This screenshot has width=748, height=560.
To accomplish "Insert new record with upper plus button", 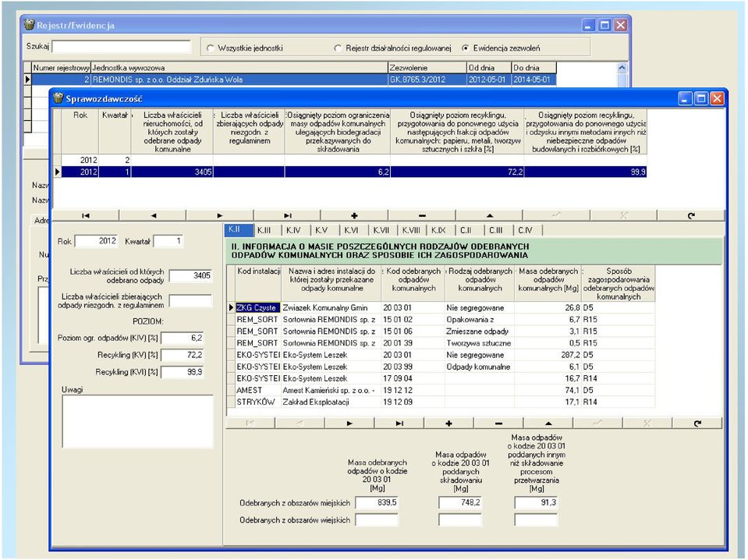I will (354, 216).
